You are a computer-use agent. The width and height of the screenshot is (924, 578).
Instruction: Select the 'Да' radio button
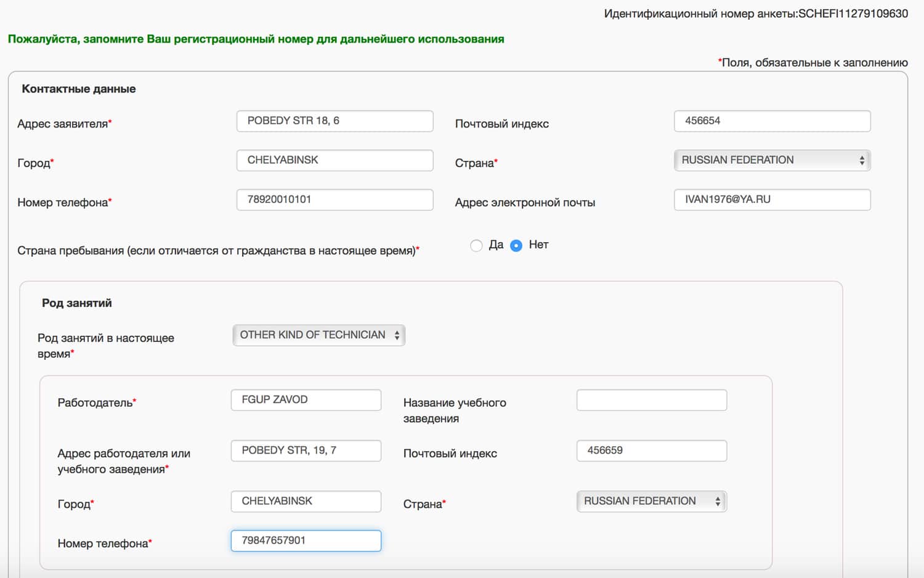476,246
